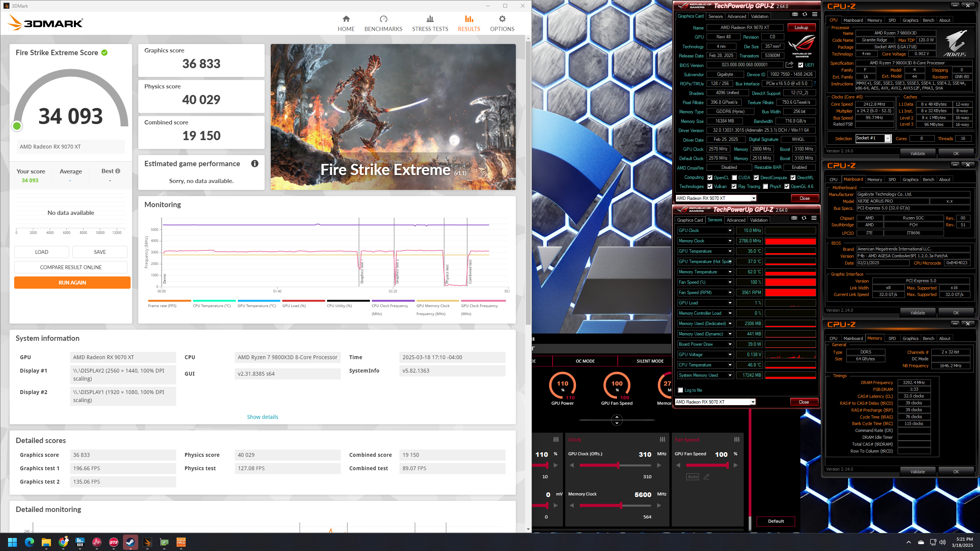Toggle the DirectML checkbox in GPU-Z

tap(793, 178)
